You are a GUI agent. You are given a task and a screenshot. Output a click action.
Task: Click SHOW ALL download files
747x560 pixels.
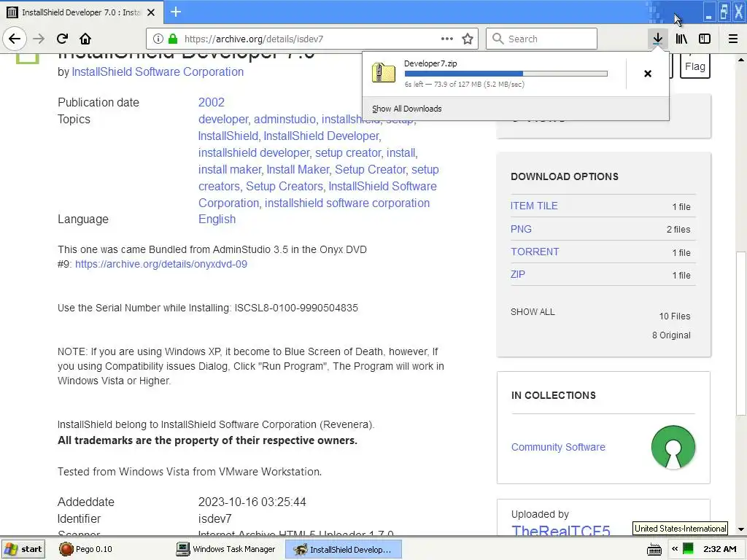point(533,312)
